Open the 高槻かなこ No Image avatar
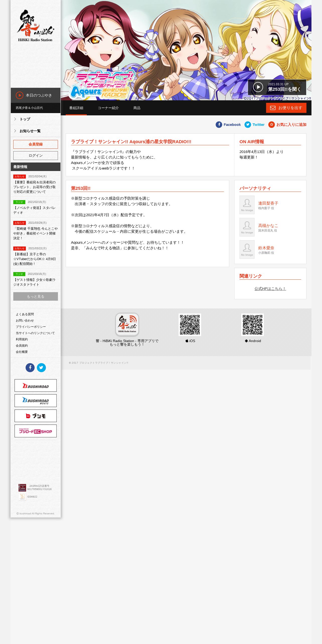This screenshot has width=322, height=644. [x=247, y=227]
